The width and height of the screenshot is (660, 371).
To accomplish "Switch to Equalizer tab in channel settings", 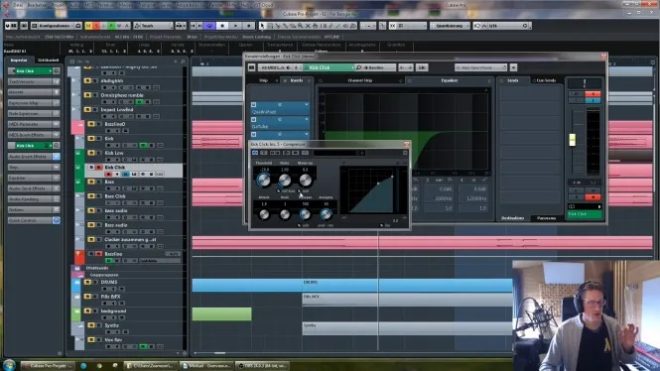I will pos(449,80).
